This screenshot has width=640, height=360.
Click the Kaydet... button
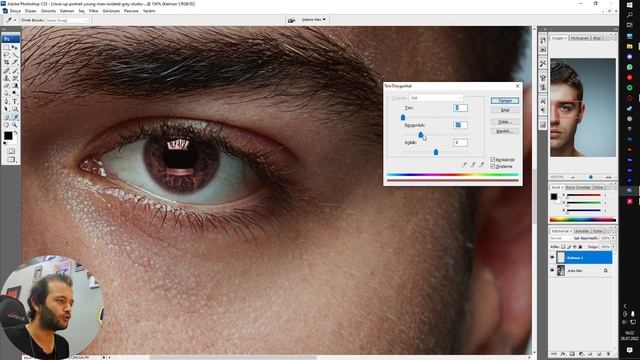point(505,131)
